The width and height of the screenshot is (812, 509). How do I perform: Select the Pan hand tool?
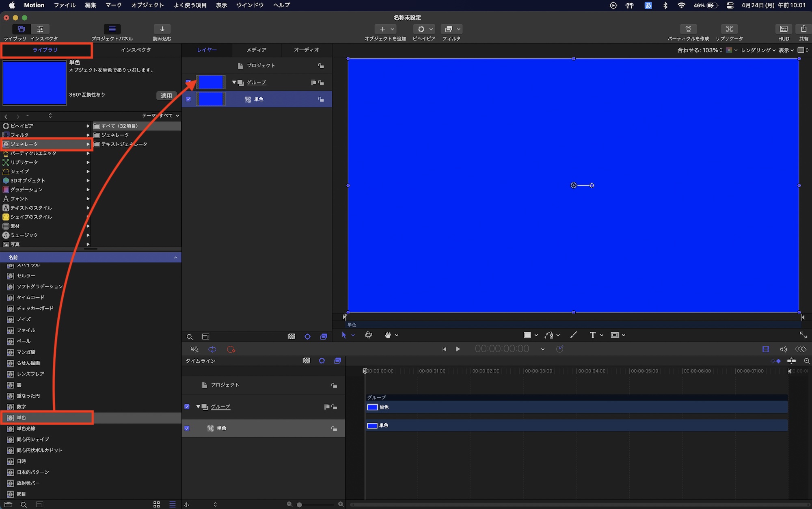(388, 335)
